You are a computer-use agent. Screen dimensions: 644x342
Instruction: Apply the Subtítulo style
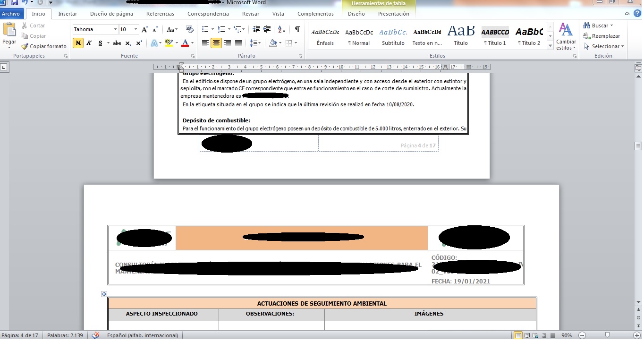click(x=393, y=37)
